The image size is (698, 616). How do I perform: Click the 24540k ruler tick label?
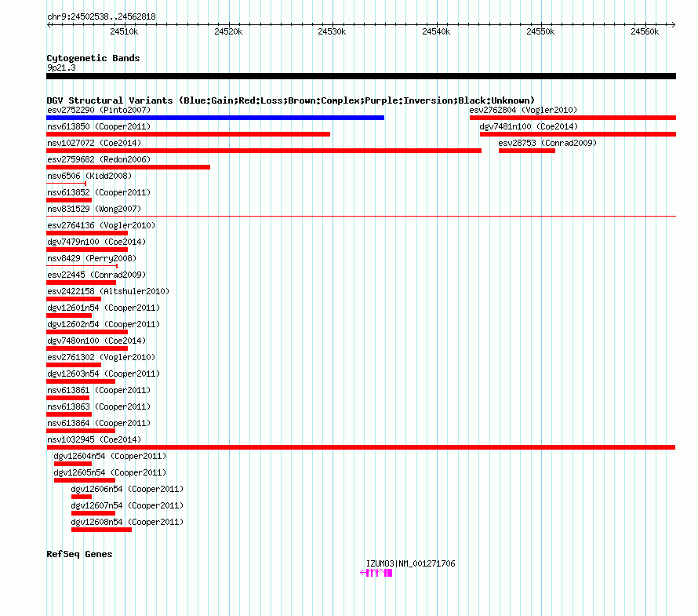[436, 31]
